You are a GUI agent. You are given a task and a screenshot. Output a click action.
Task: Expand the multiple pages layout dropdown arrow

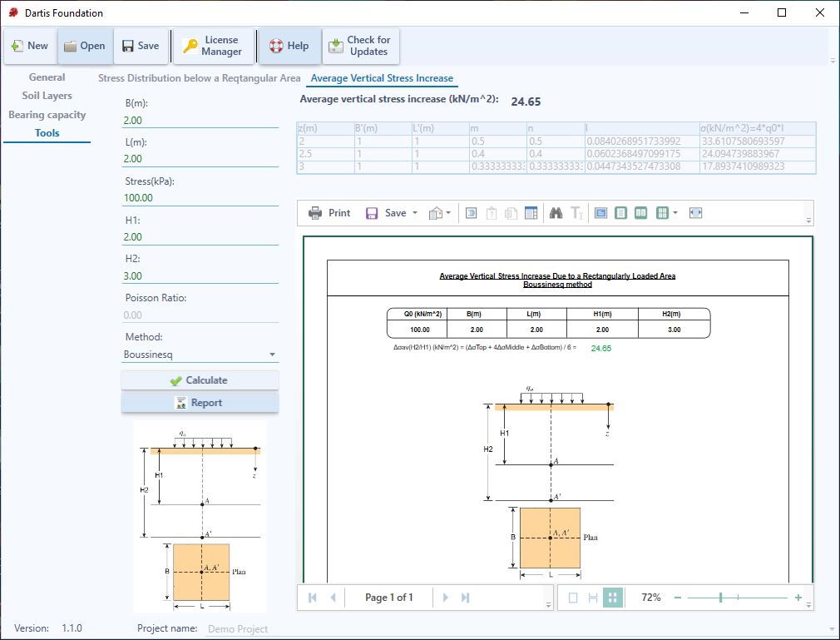pyautogui.click(x=675, y=213)
